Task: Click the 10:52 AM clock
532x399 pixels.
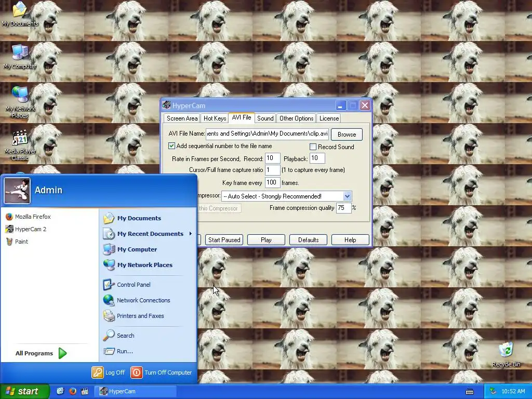Action: pos(513,391)
